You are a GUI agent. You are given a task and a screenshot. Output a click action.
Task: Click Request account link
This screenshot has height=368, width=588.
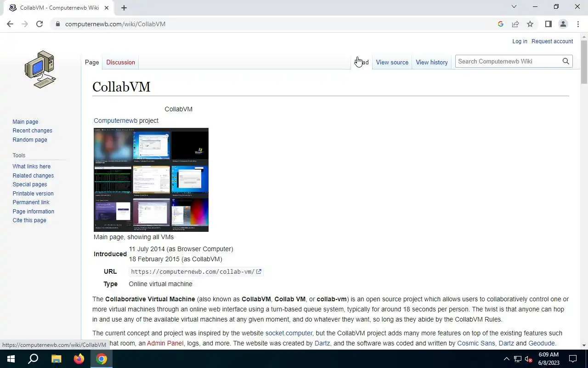[x=552, y=41]
